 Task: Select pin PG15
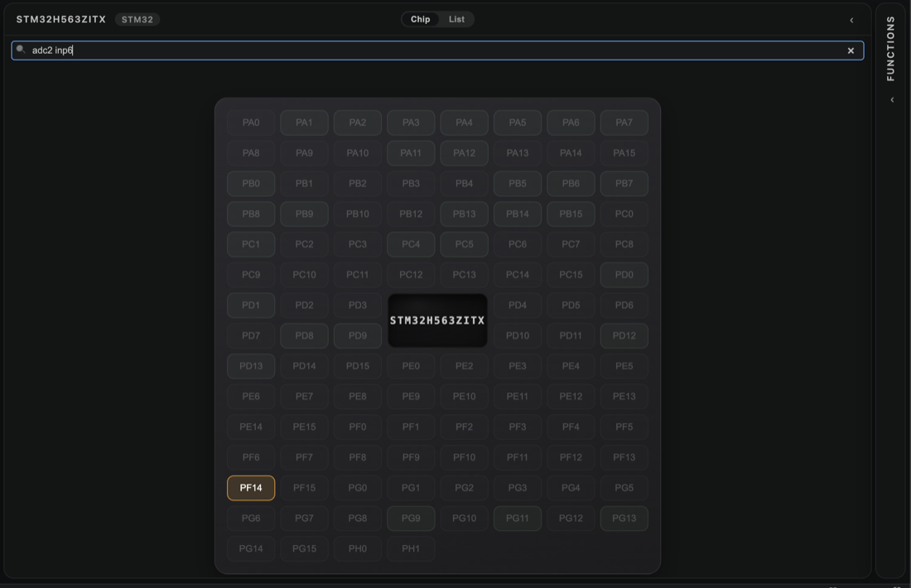point(305,548)
